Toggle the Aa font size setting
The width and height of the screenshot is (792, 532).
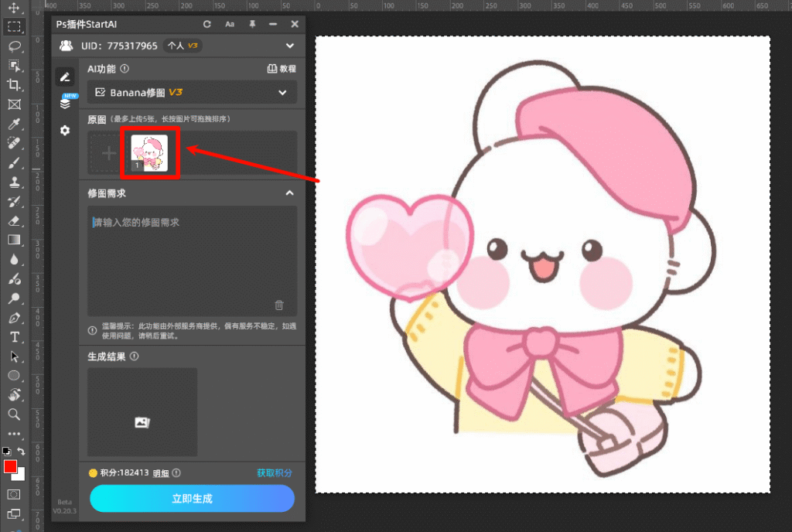[x=230, y=24]
